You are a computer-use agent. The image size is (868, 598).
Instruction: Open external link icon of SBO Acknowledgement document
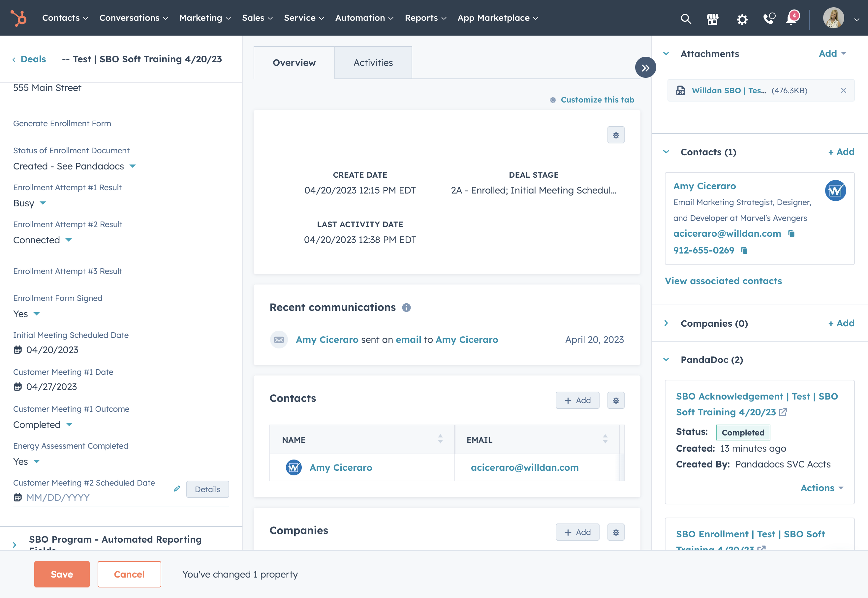pos(783,412)
